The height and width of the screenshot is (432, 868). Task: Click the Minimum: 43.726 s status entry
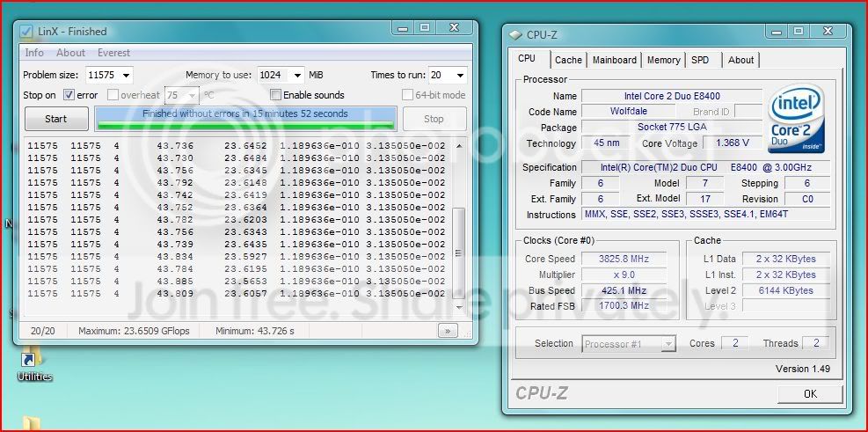point(255,331)
